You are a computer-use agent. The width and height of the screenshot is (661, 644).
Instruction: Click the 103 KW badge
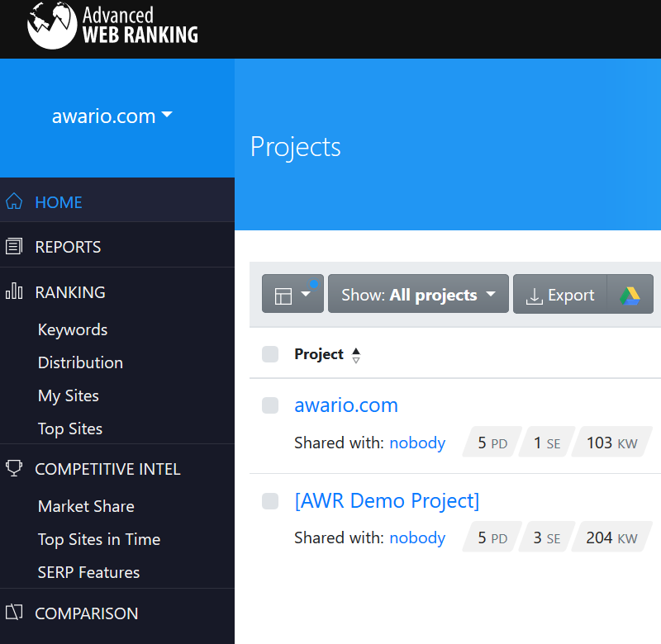point(611,443)
